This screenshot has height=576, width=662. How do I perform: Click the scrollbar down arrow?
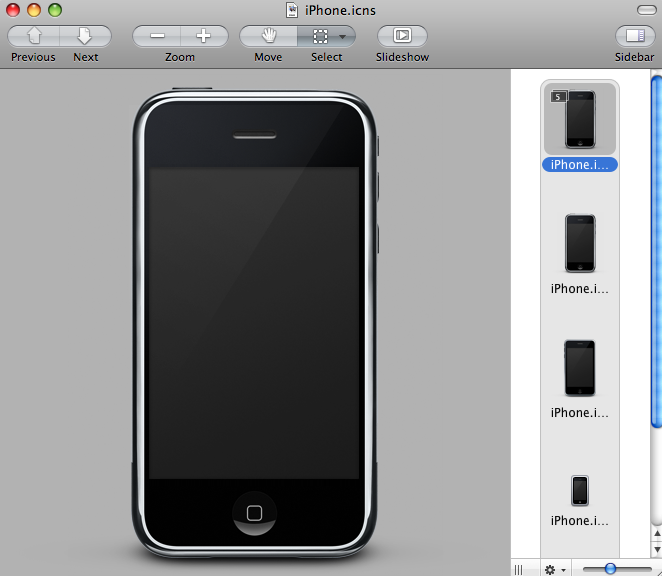tap(657, 549)
